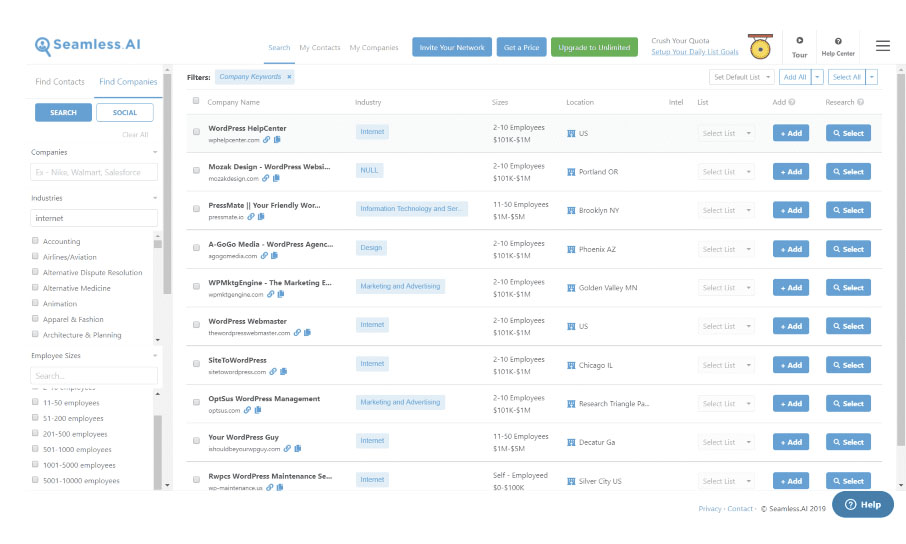Viewport: 906px width, 544px height.
Task: Open link icon for mozakdesign.com
Action: tap(266, 178)
